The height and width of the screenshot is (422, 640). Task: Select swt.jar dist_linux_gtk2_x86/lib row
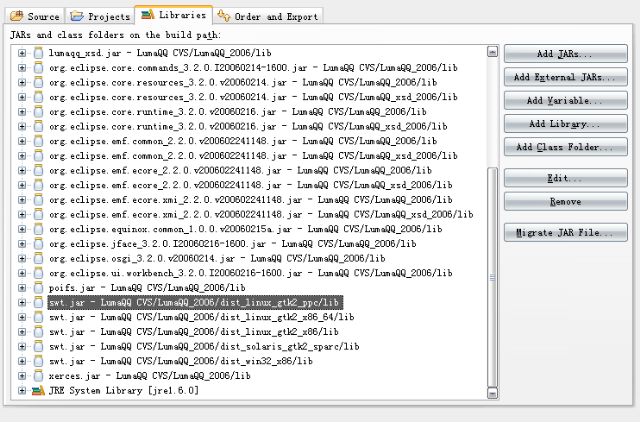click(x=193, y=332)
